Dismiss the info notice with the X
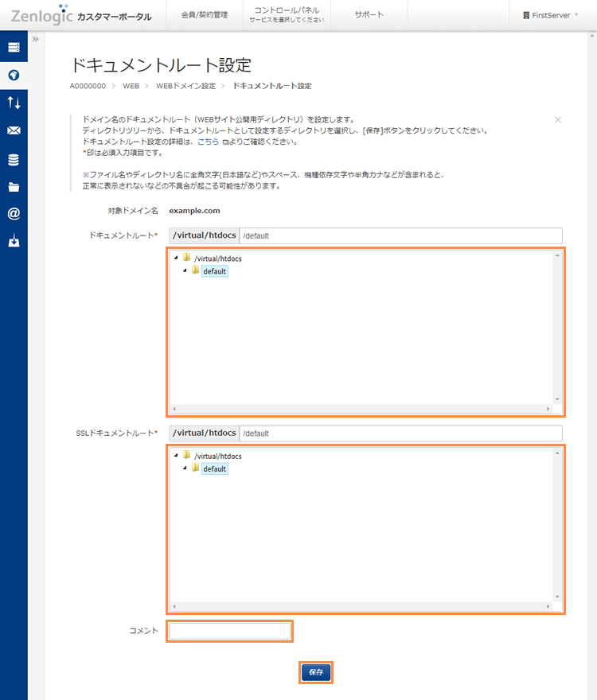597x700 pixels. (x=558, y=119)
